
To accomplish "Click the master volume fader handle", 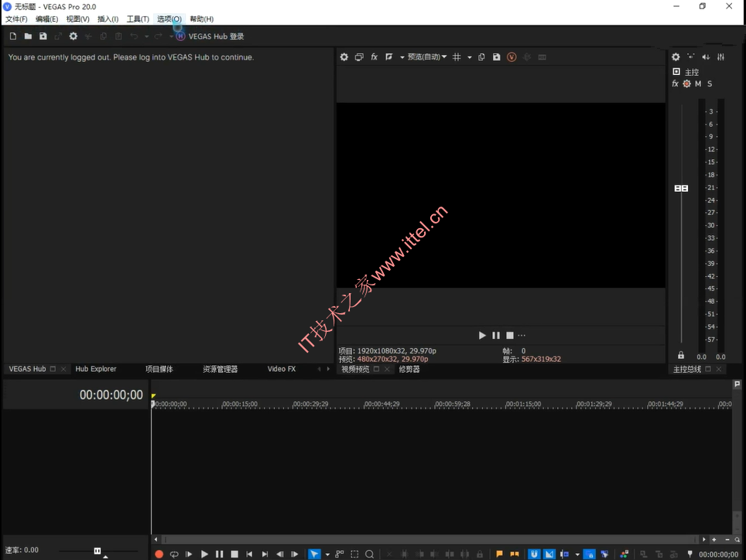I will pyautogui.click(x=681, y=188).
